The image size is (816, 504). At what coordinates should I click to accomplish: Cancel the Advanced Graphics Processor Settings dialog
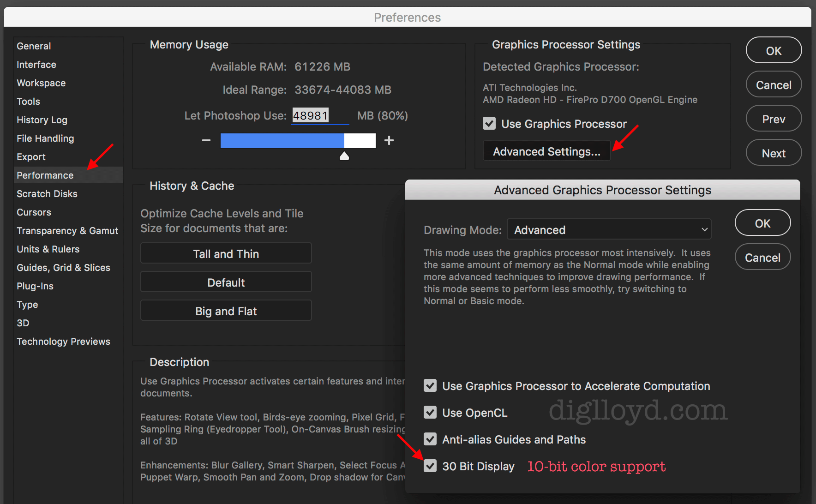(x=762, y=257)
